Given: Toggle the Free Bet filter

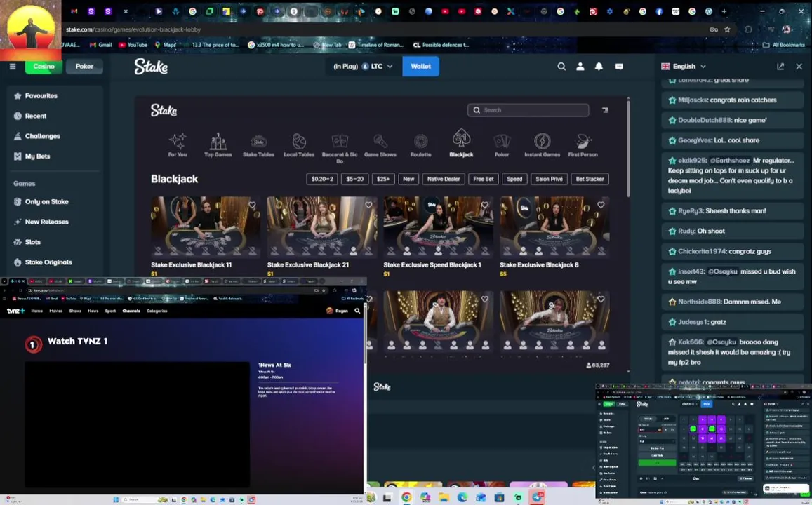Looking at the screenshot, I should 483,179.
